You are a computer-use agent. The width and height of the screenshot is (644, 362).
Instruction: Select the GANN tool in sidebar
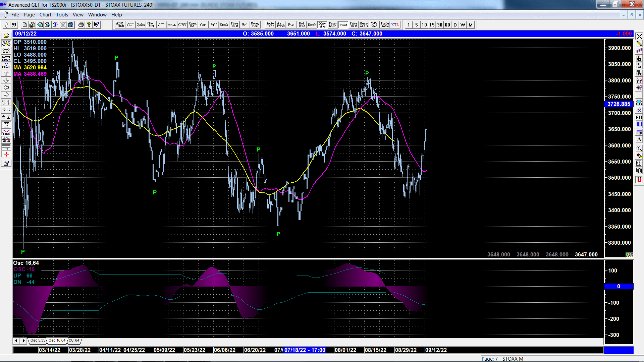click(6, 139)
